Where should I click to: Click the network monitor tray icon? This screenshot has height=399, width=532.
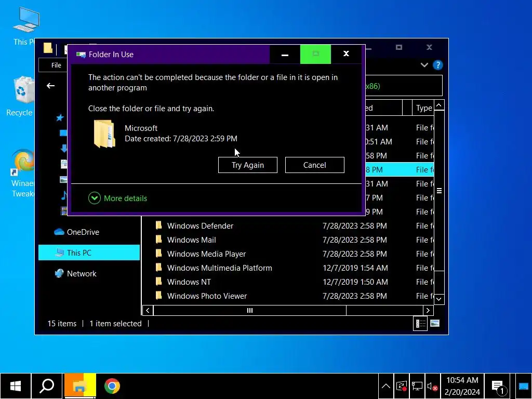417,386
